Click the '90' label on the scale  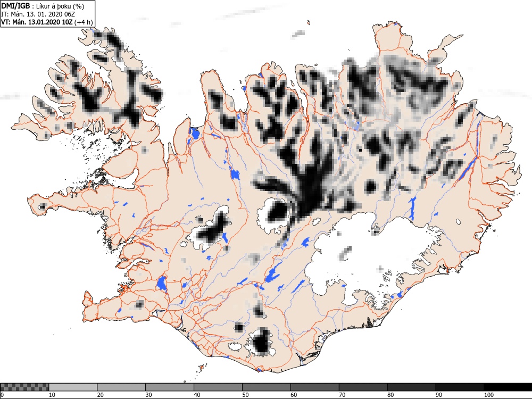coord(439,395)
